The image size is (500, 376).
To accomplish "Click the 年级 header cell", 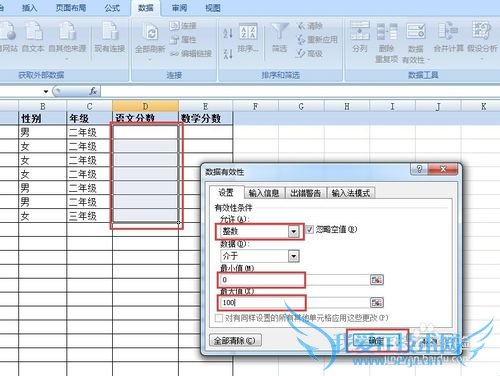I will point(89,118).
